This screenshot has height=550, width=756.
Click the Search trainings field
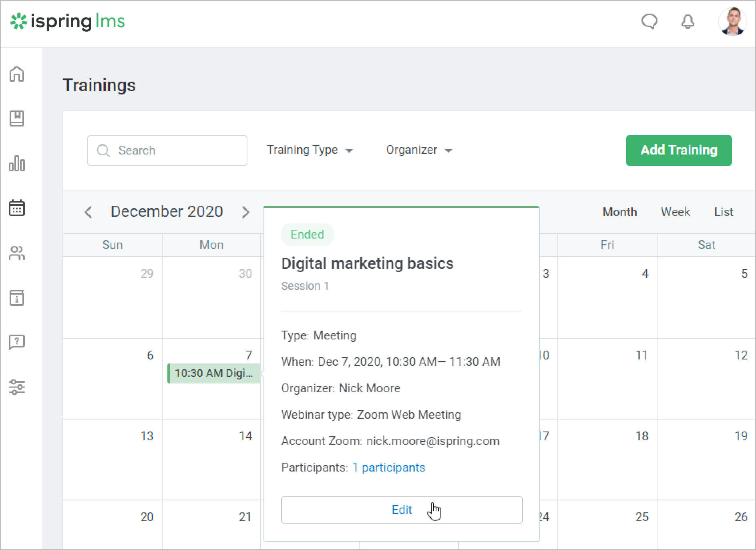167,151
